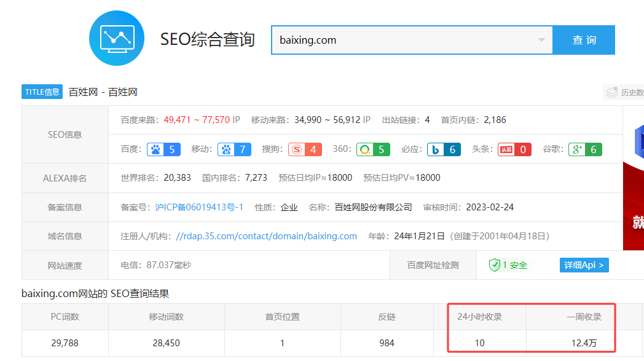Click the 移动词数 column header
The width and height of the screenshot is (644, 361).
166,317
